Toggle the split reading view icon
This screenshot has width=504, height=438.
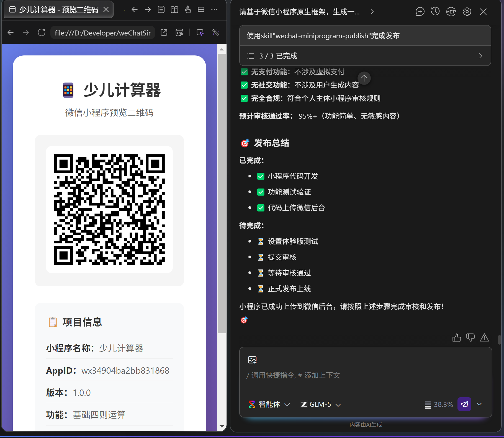click(x=174, y=10)
